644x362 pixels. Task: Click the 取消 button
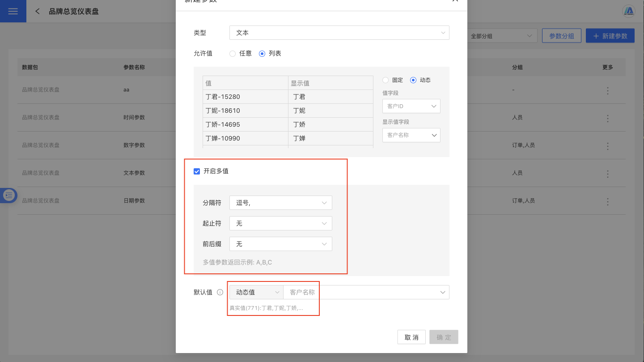[x=411, y=337]
